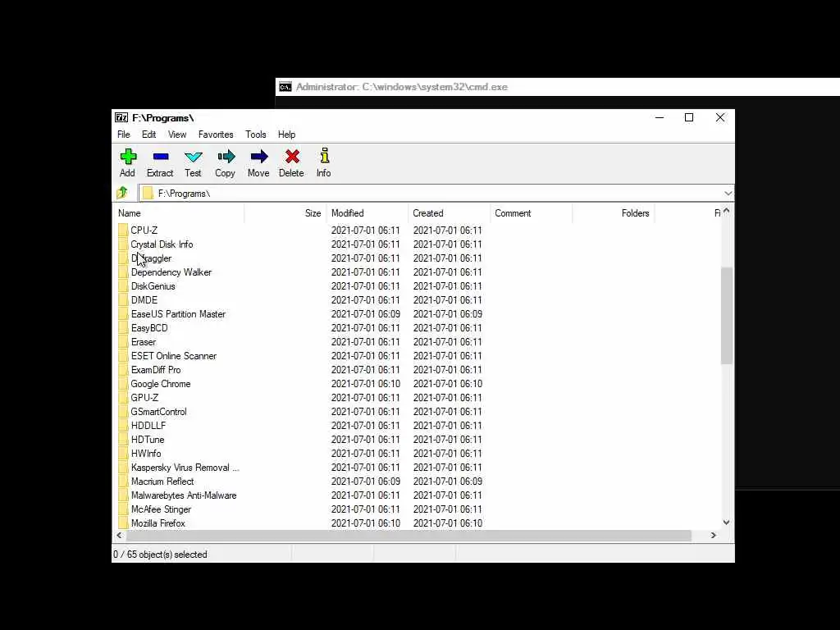Sort by the Name column header

tap(180, 213)
